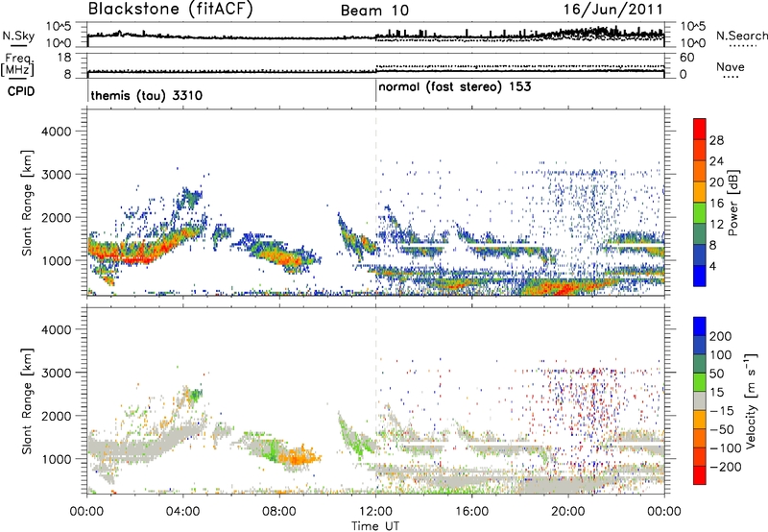Click the '60' Nave axis tick
The height and width of the screenshot is (532, 768).
pos(687,58)
